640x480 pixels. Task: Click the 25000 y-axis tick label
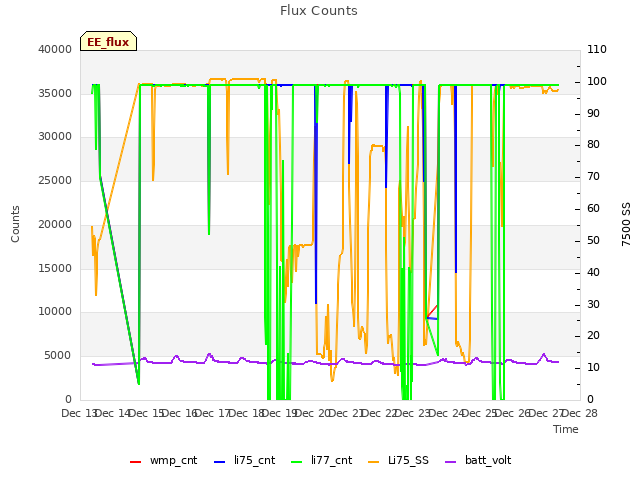(x=55, y=180)
